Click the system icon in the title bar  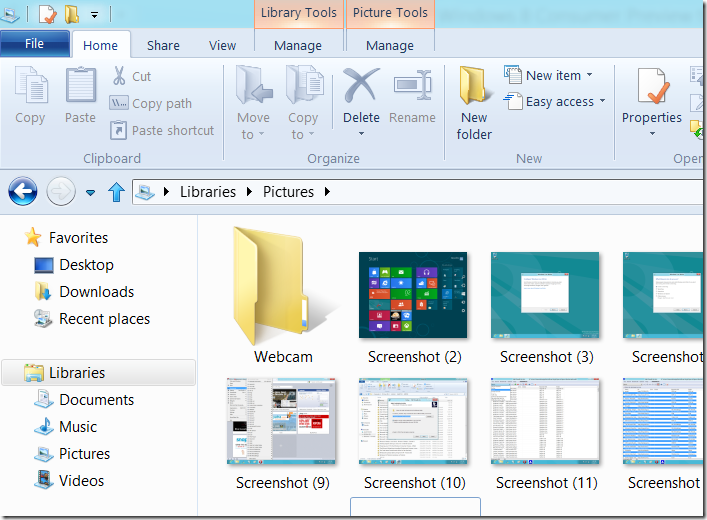[x=9, y=15]
